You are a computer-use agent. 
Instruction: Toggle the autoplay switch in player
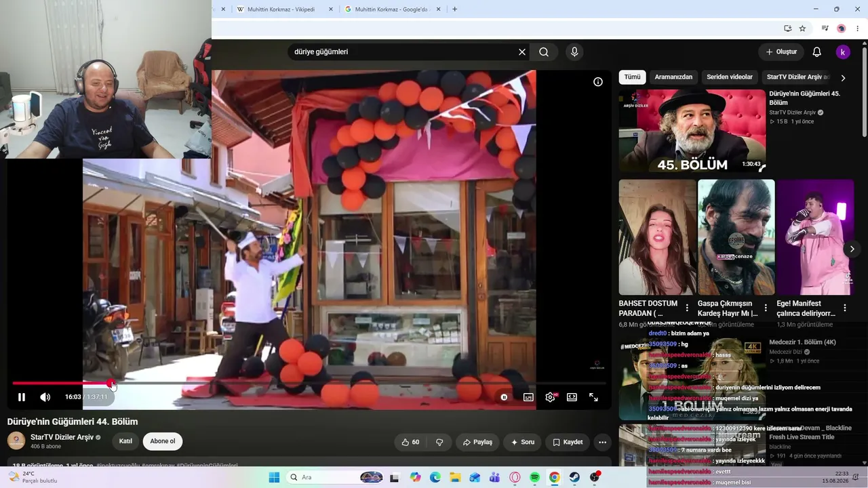pyautogui.click(x=504, y=397)
